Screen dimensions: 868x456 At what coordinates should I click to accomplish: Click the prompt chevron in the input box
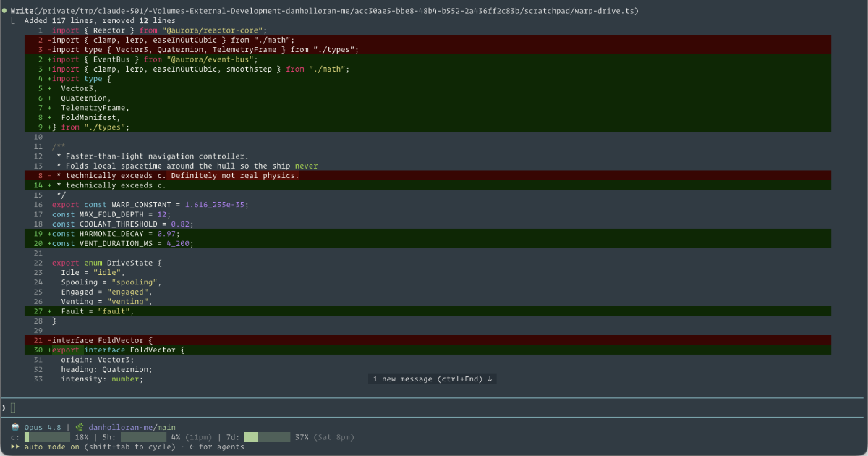click(4, 408)
